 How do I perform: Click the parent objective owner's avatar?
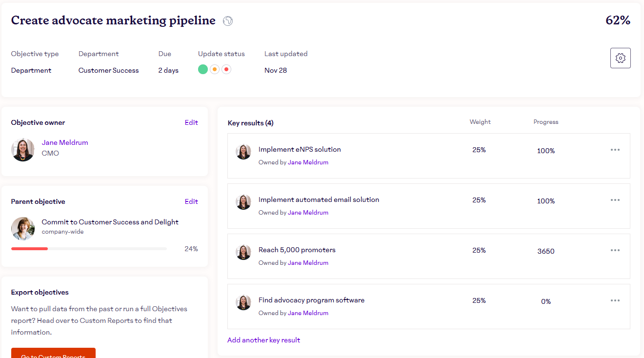click(23, 228)
